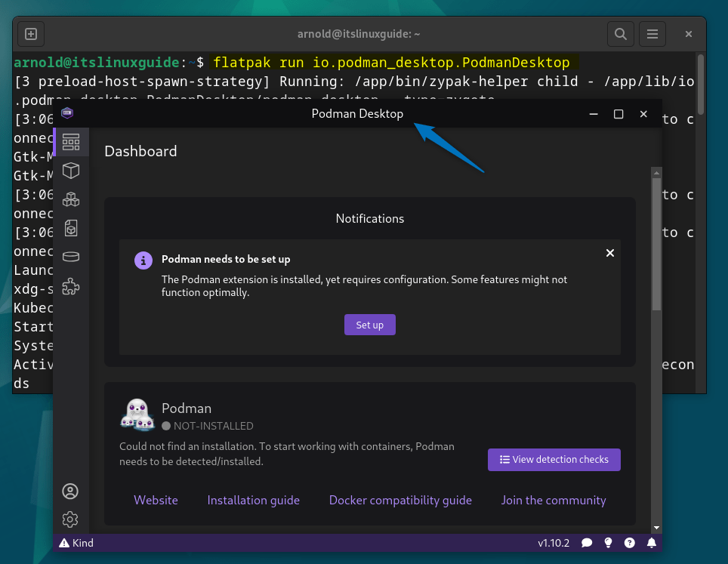Dismiss the Podman setup notification
728x564 pixels.
pos(609,253)
